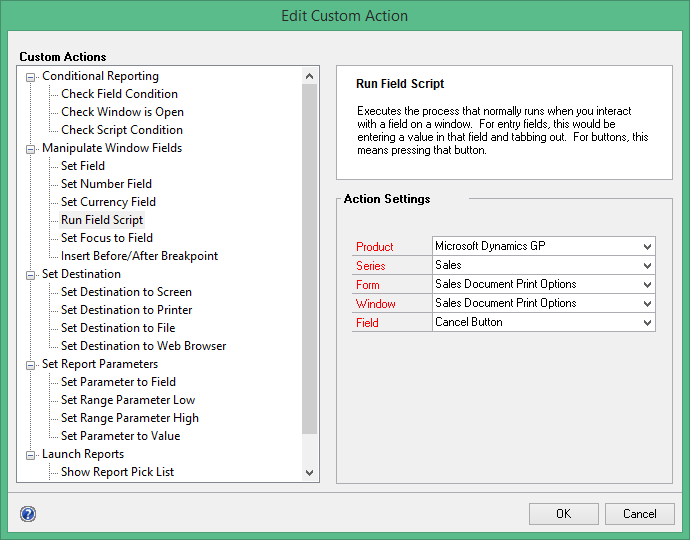Image resolution: width=690 pixels, height=540 pixels.
Task: Select the Manipulate Window Fields label
Action: 112,148
